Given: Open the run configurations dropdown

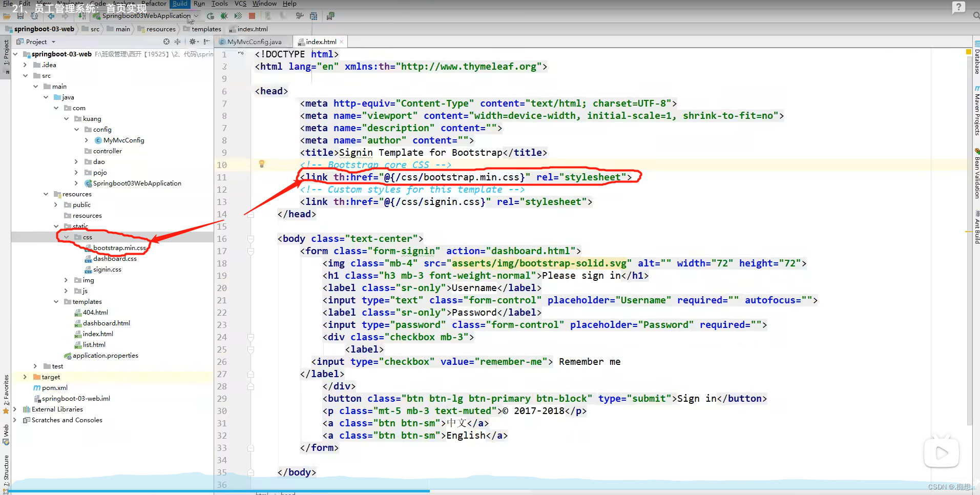Looking at the screenshot, I should pos(196,16).
